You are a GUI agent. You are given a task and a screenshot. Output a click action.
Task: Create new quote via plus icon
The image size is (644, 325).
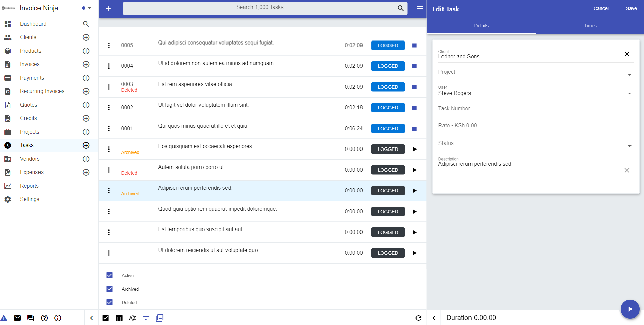[x=86, y=105]
